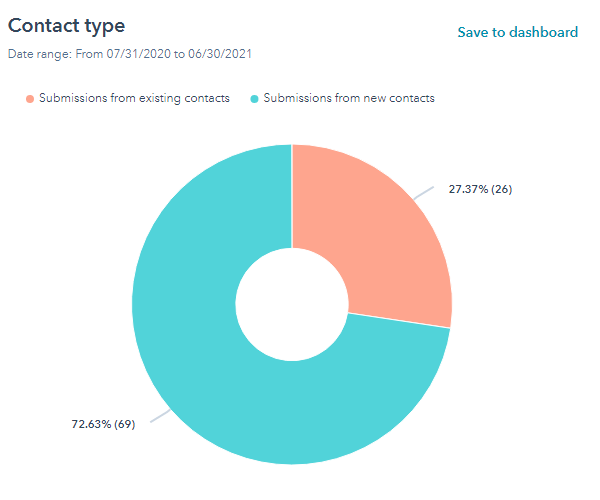This screenshot has height=500, width=600.
Task: Toggle the Submissions from existing contacts legend
Action: coord(134,98)
